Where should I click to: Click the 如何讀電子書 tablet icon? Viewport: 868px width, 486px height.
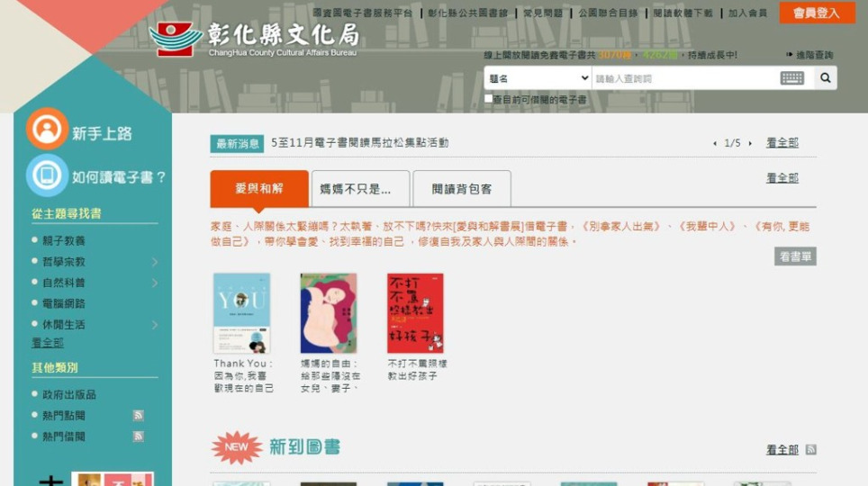point(47,175)
